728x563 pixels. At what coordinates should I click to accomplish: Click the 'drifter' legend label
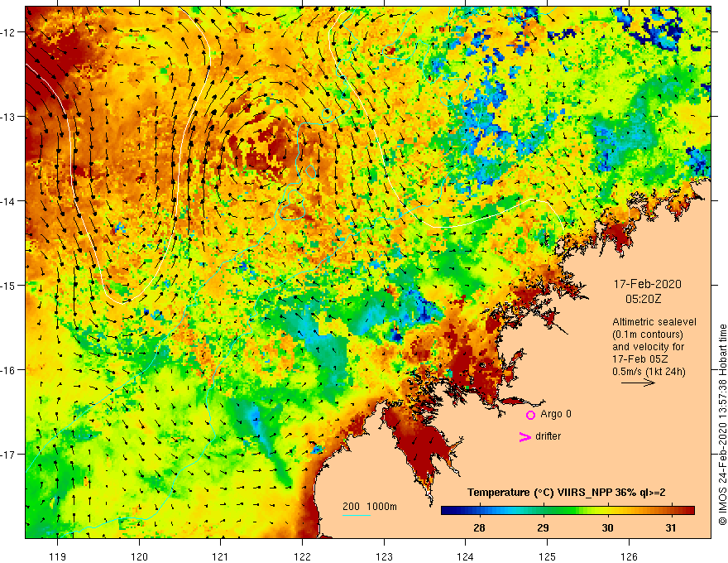coord(548,436)
